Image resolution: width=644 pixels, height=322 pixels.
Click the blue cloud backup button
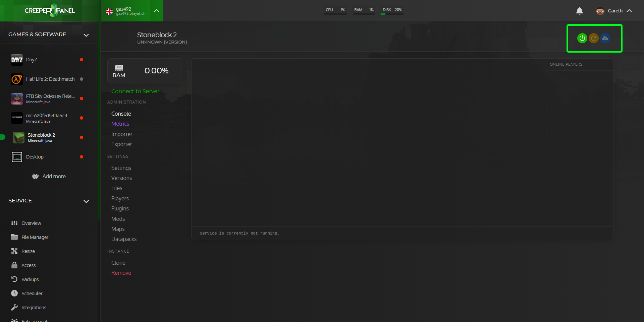coord(605,38)
